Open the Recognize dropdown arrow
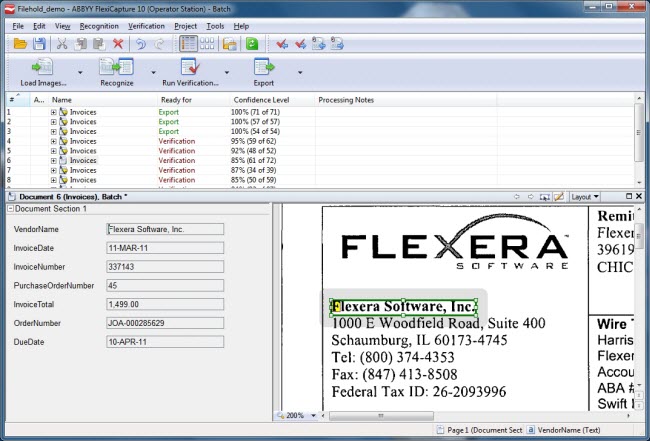Image resolution: width=650 pixels, height=441 pixels. (153, 73)
